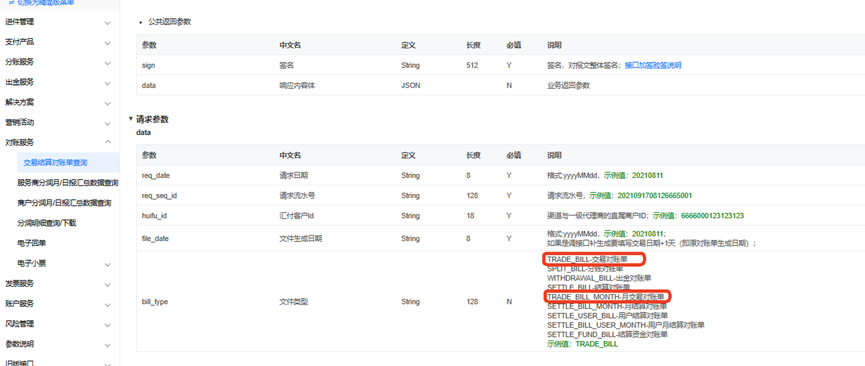This screenshot has width=865, height=366.
Task: Click the SETTLE_BILL_MONTH-月结算对账单 line
Action: click(607, 306)
